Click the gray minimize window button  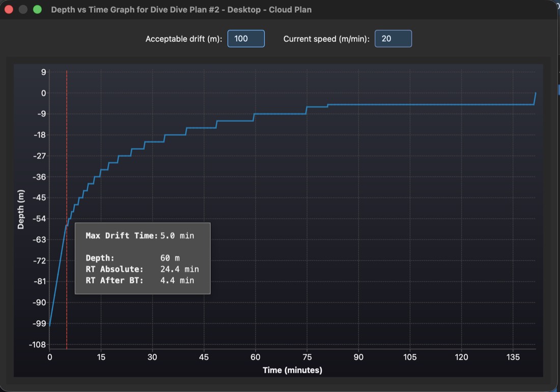pos(23,10)
